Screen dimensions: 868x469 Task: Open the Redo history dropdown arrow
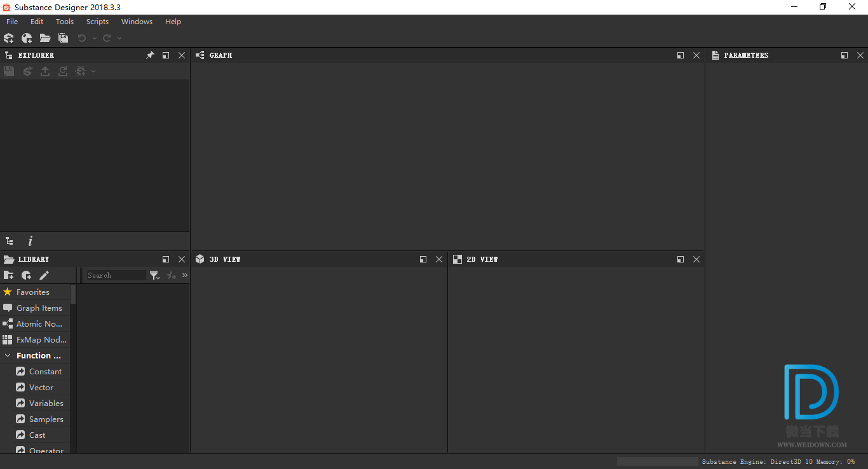119,38
